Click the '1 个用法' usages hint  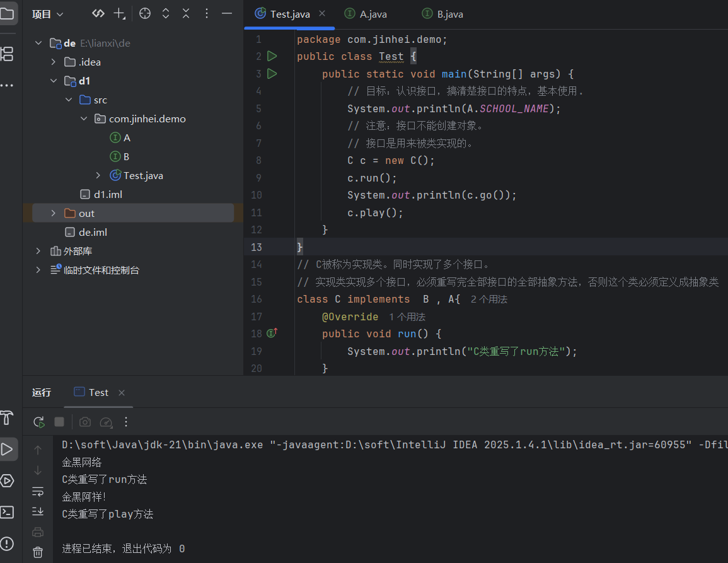[x=407, y=316]
